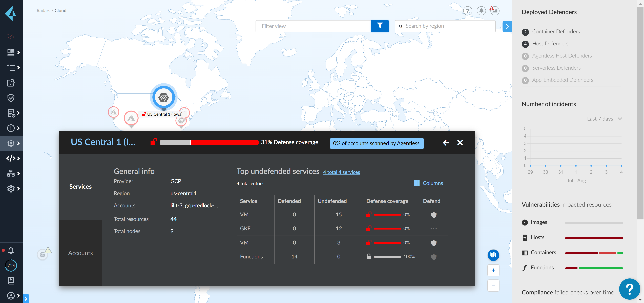Switch to the Accounts tab

pyautogui.click(x=80, y=253)
